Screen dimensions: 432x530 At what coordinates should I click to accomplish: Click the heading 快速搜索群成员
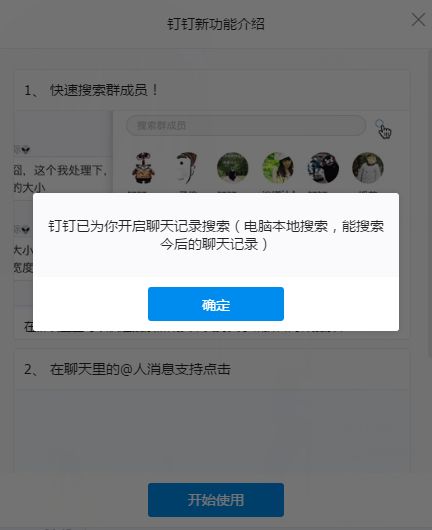point(99,90)
